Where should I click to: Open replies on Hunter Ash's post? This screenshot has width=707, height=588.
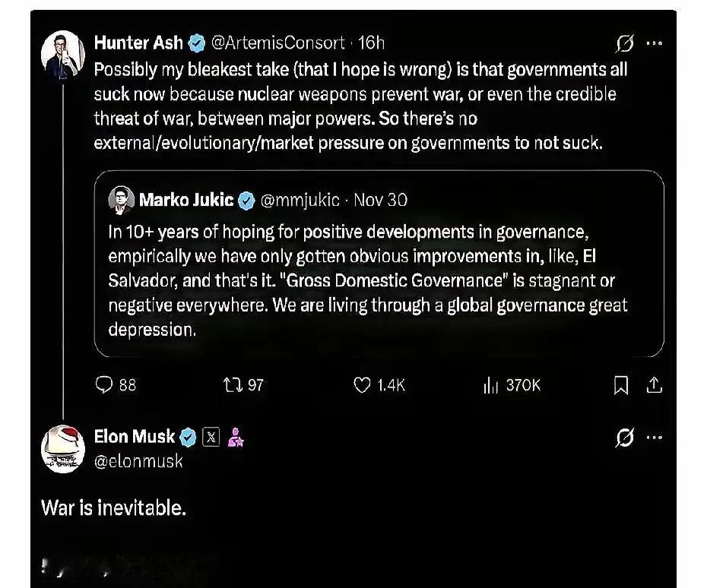click(x=104, y=385)
